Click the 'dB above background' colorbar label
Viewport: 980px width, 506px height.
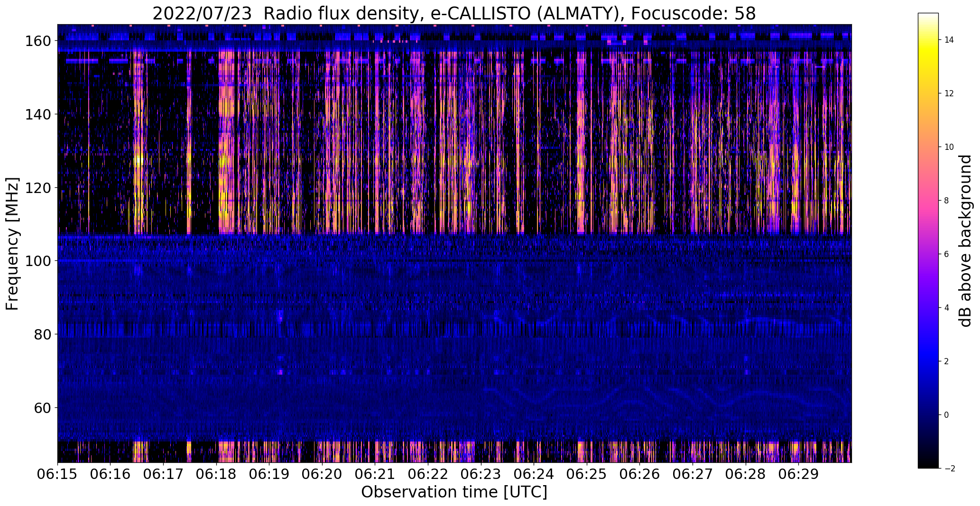(965, 241)
